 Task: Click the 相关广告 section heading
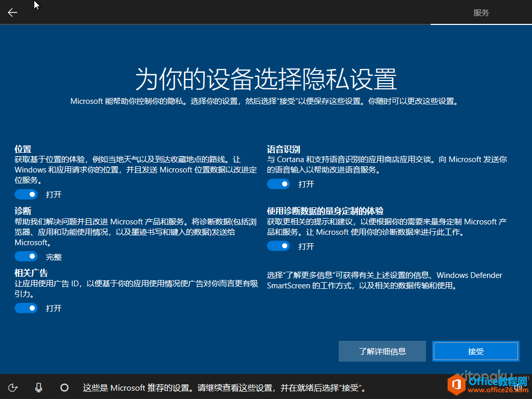pyautogui.click(x=31, y=272)
